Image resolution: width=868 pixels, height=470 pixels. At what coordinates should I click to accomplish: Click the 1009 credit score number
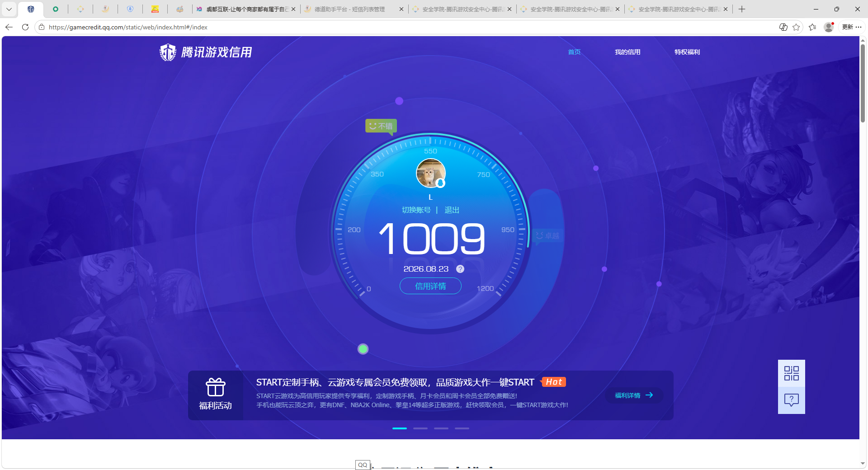coord(432,239)
